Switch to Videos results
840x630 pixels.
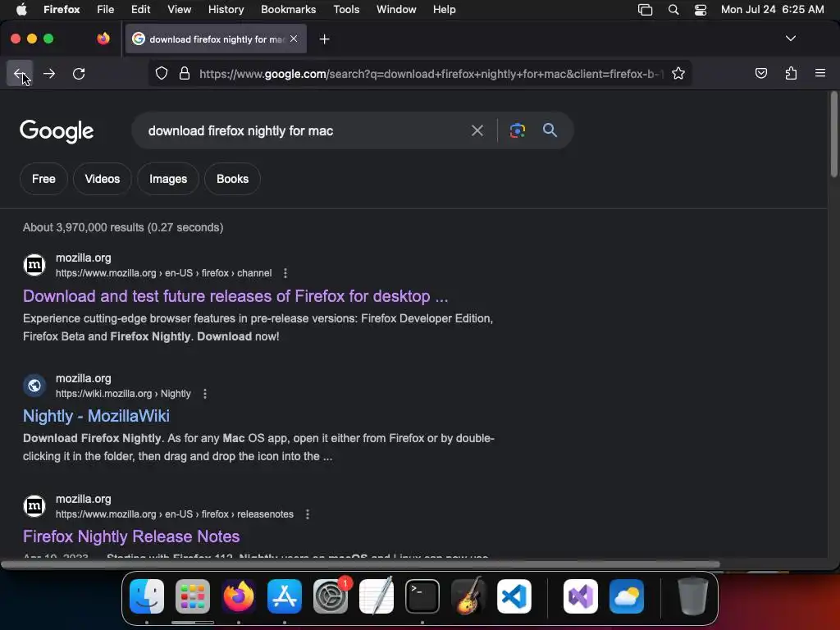(103, 179)
